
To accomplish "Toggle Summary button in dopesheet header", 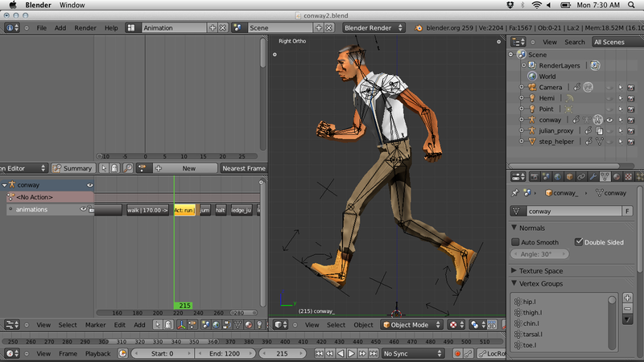I will tap(73, 168).
